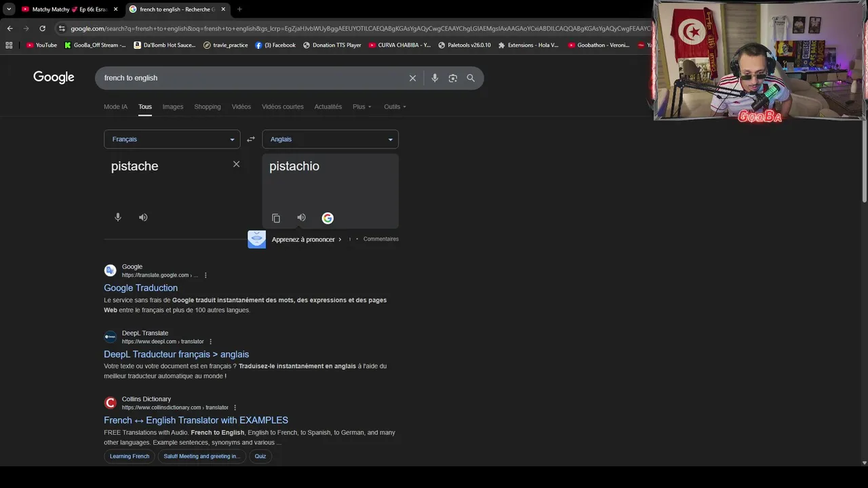The width and height of the screenshot is (868, 488).
Task: Click the site information icon in address bar
Action: pos(62,28)
